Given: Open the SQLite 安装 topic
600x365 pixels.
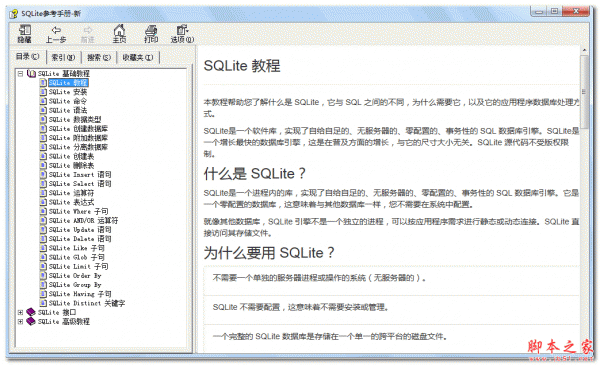Looking at the screenshot, I should click(68, 92).
